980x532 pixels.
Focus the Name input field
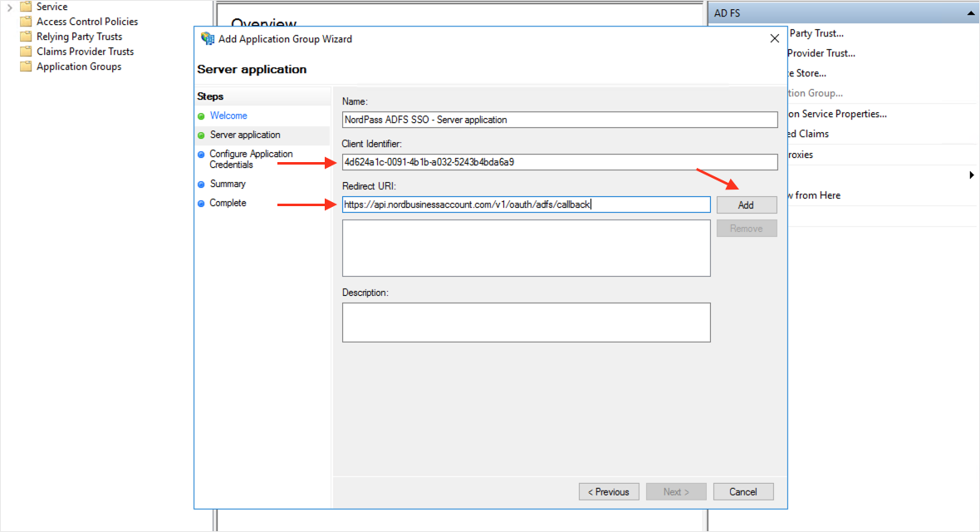point(560,120)
